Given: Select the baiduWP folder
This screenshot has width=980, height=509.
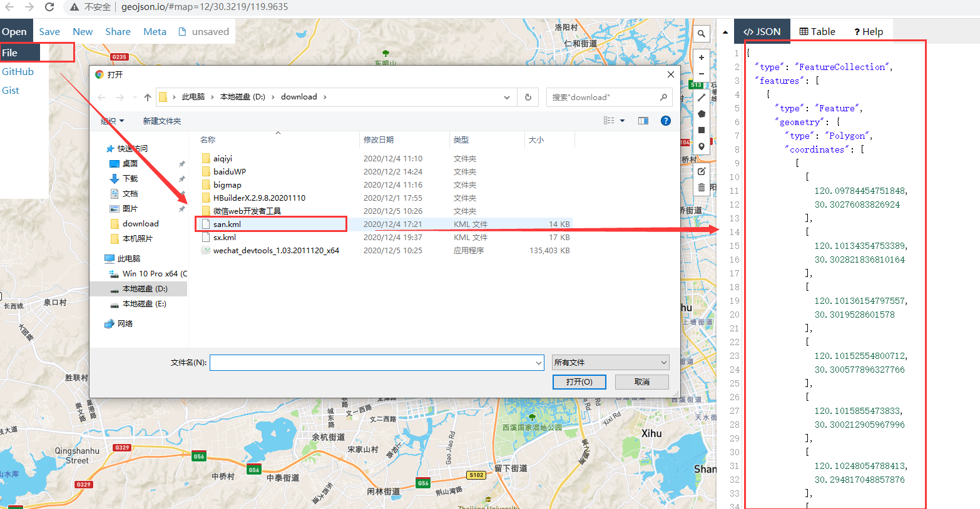Looking at the screenshot, I should [230, 171].
